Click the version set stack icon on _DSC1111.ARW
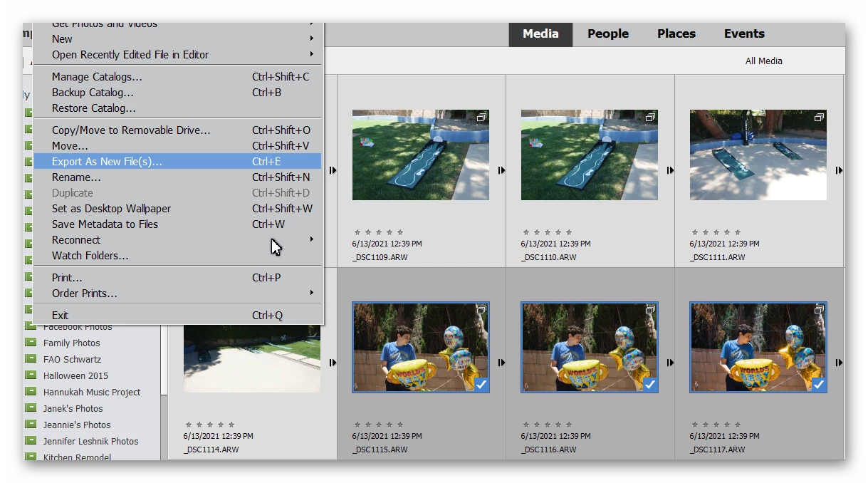 [820, 117]
